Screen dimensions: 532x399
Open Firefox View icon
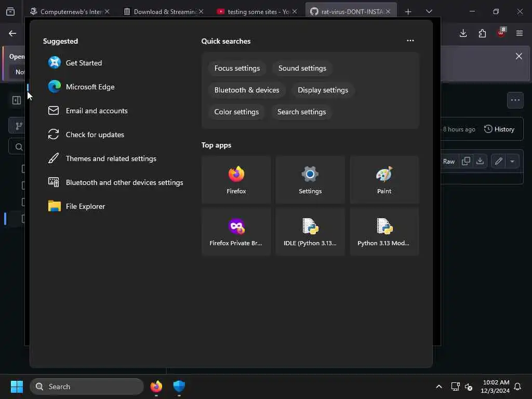point(10,12)
